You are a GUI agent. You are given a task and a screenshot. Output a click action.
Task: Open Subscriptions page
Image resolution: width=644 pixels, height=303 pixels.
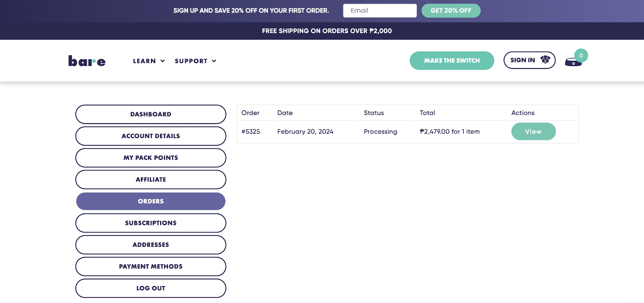[x=151, y=223]
